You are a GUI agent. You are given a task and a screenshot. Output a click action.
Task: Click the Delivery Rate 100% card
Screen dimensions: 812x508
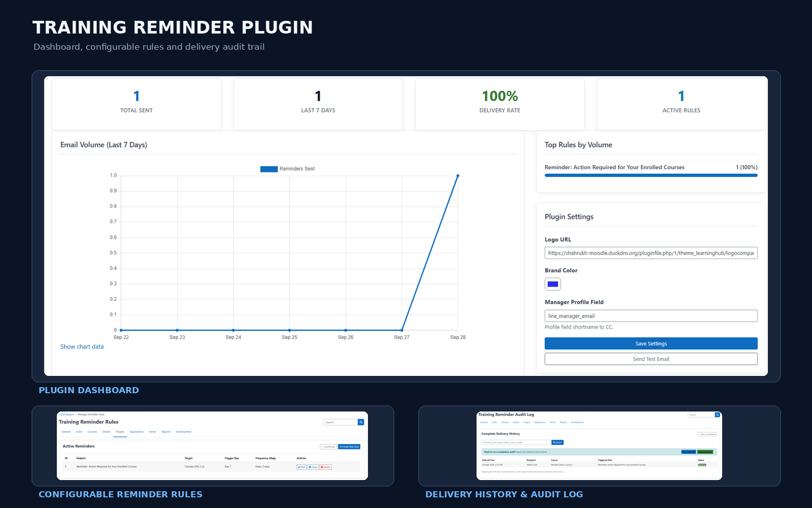point(500,104)
